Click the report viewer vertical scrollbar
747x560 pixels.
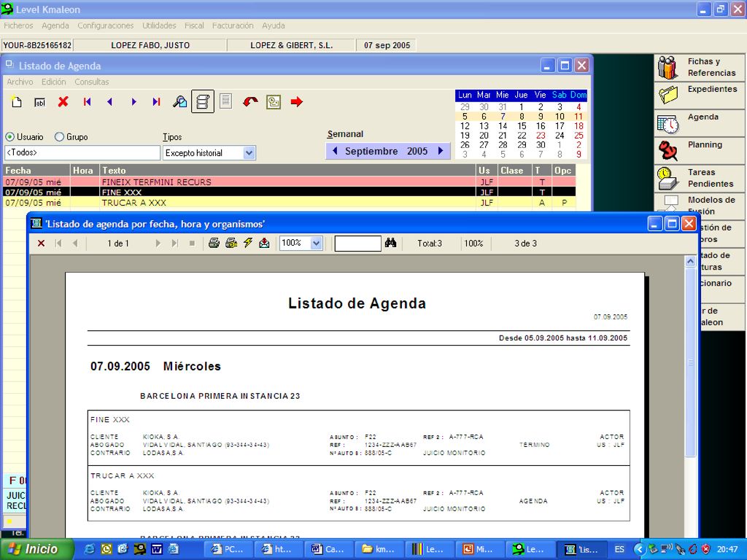point(690,362)
